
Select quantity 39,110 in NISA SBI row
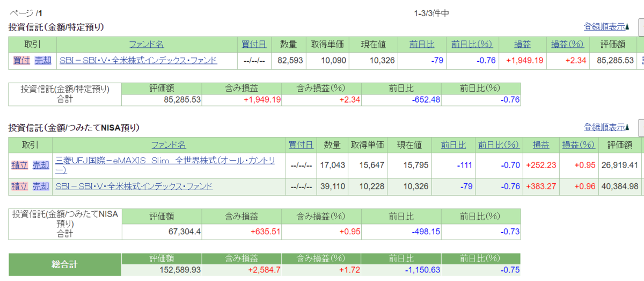point(332,186)
